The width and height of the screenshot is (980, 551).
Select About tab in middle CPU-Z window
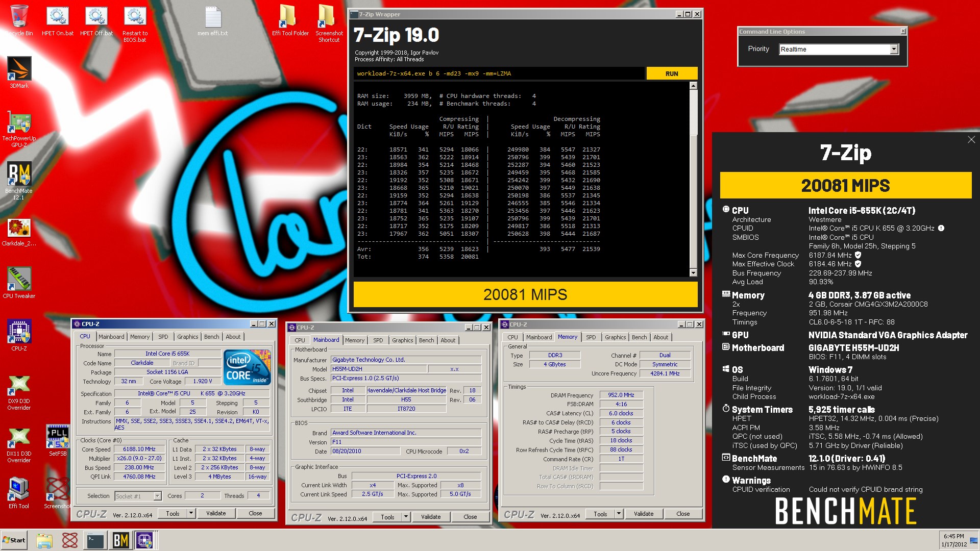pyautogui.click(x=448, y=340)
